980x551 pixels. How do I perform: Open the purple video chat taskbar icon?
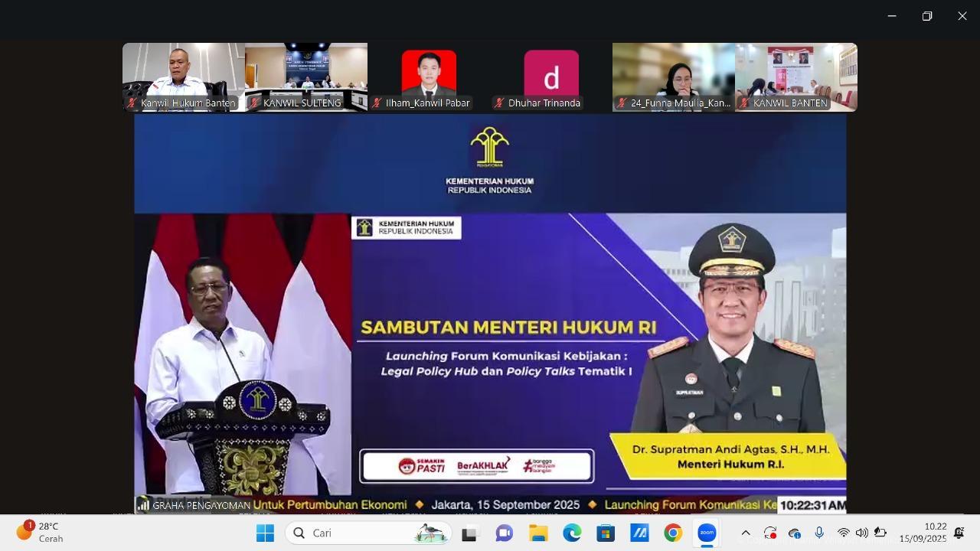click(x=504, y=533)
